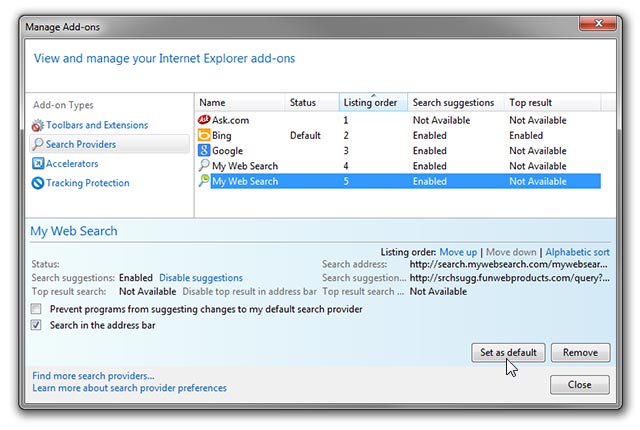Sort by Search suggestions column header
Viewport: 640px width, 430px height.
coord(456,102)
